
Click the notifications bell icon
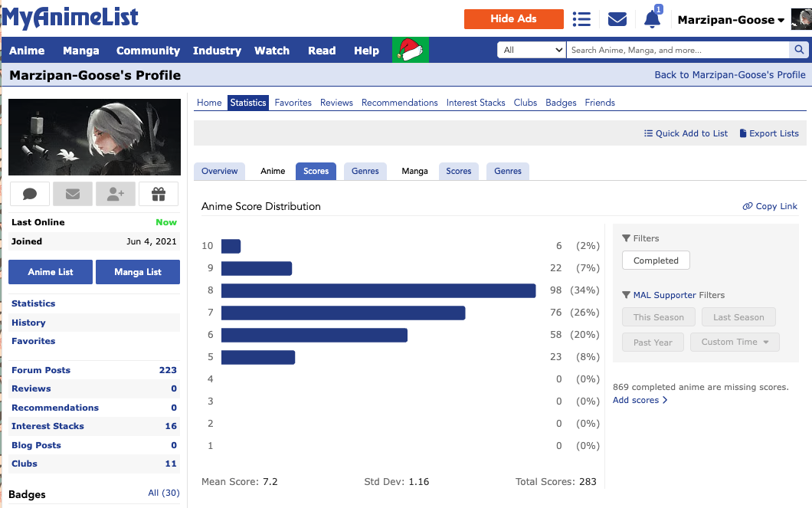coord(652,19)
